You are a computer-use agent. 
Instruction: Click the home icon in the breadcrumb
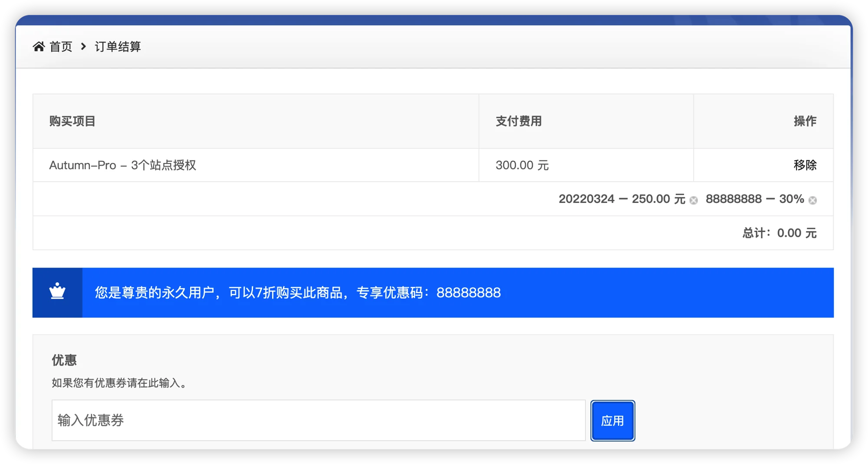pos(39,46)
